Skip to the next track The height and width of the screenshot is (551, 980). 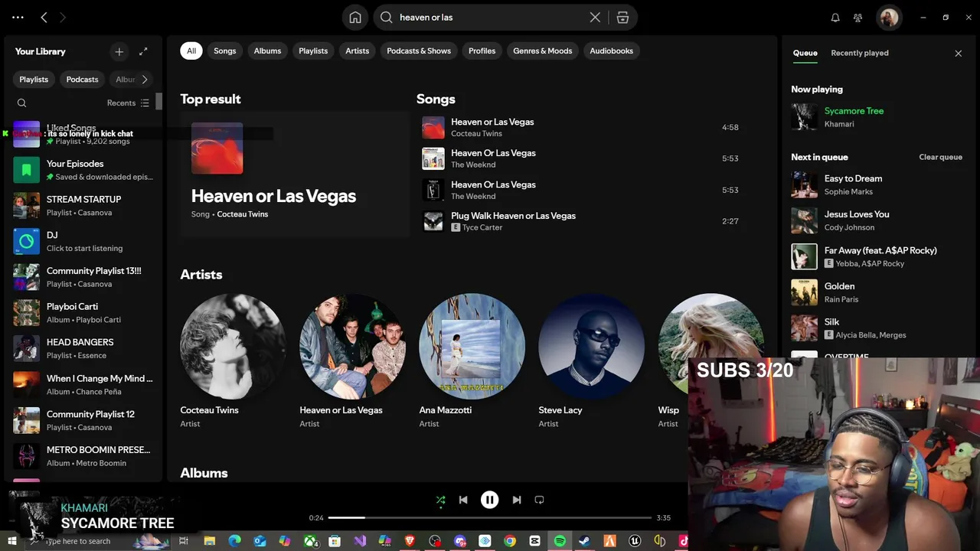[516, 500]
